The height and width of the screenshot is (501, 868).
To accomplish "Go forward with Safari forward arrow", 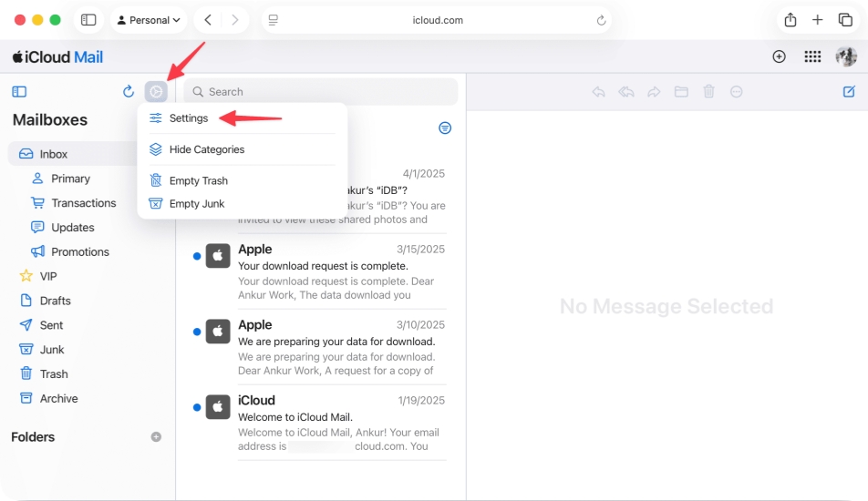I will tap(234, 20).
